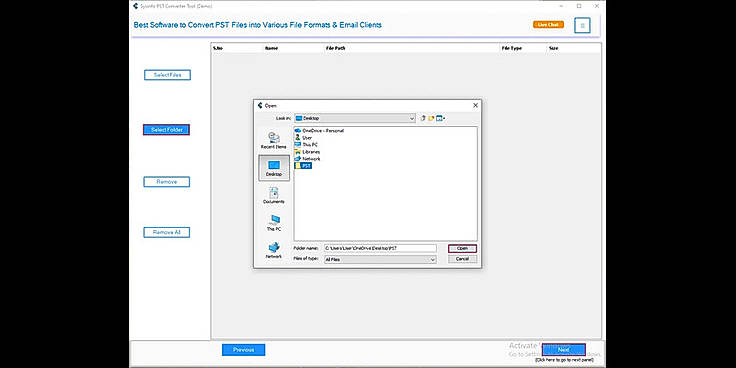736x368 pixels.
Task: Click the Select Folder button
Action: pyautogui.click(x=167, y=130)
